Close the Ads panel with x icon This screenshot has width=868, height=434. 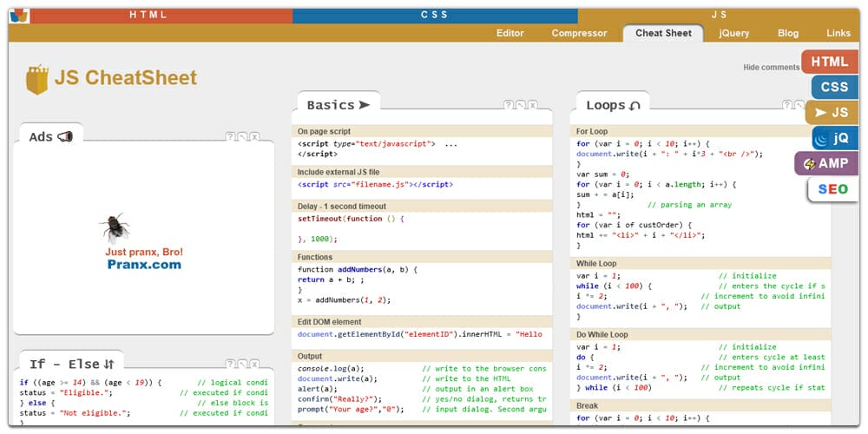pos(254,136)
